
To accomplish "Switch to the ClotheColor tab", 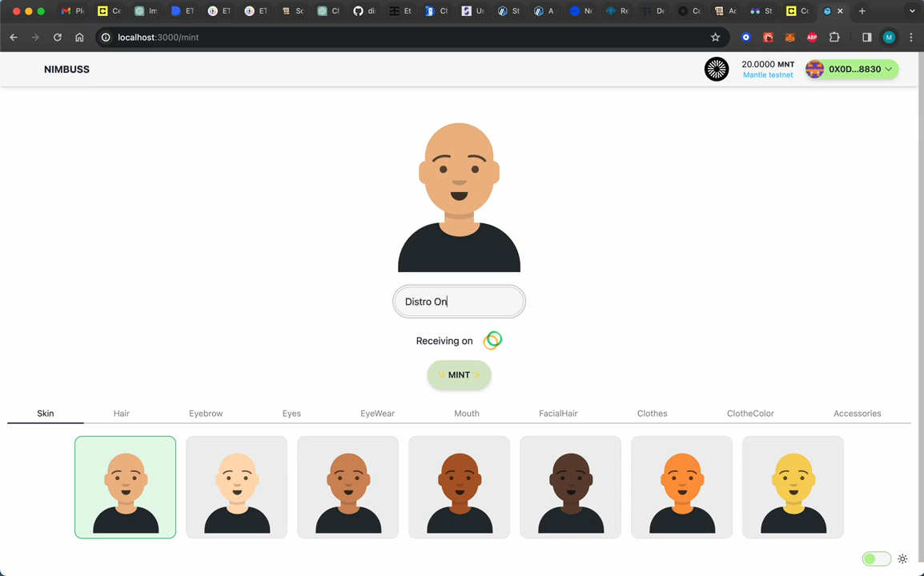I will tap(750, 414).
